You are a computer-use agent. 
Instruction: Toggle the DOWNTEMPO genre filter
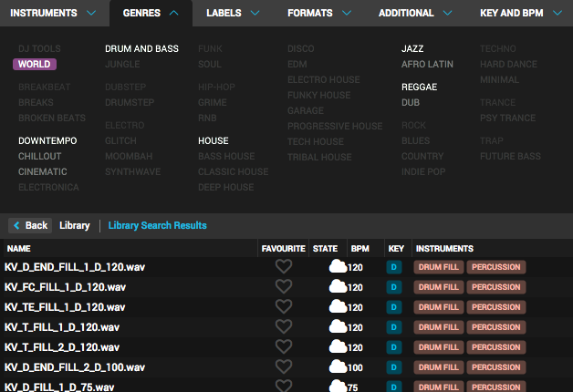click(47, 141)
